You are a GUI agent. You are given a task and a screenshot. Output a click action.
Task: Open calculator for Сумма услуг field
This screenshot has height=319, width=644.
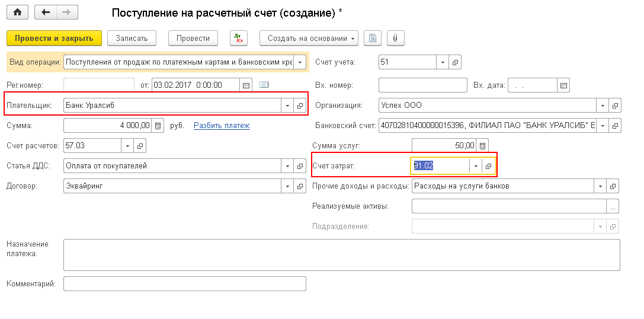coord(482,145)
